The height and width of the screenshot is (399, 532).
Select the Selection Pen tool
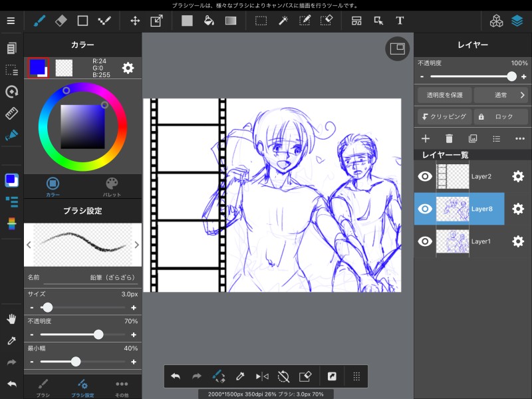[305, 21]
